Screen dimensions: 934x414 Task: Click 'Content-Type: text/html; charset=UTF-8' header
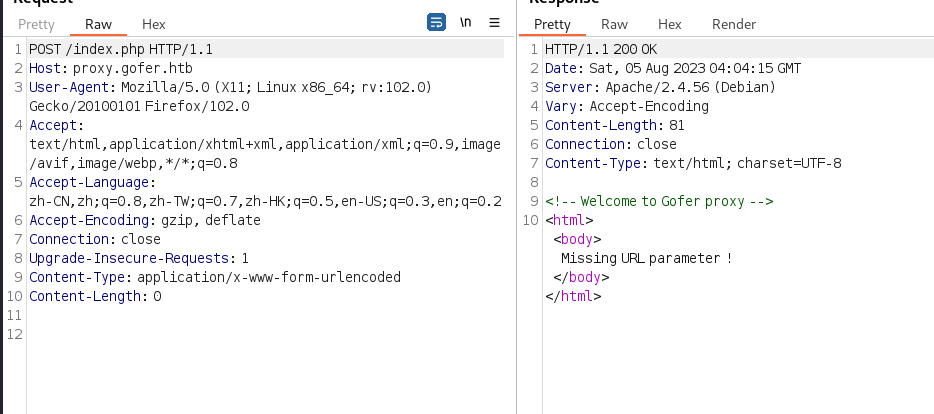click(x=693, y=163)
